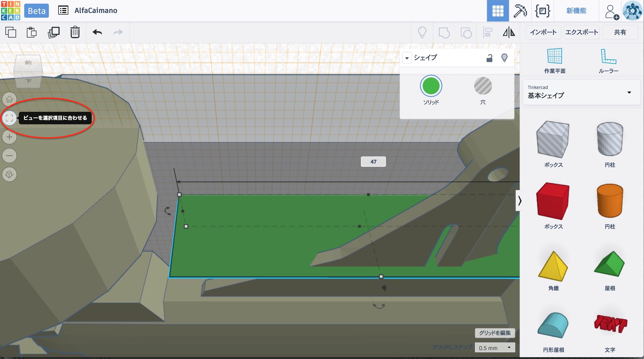644x359 pixels.
Task: Open the What's New link
Action: 576,11
